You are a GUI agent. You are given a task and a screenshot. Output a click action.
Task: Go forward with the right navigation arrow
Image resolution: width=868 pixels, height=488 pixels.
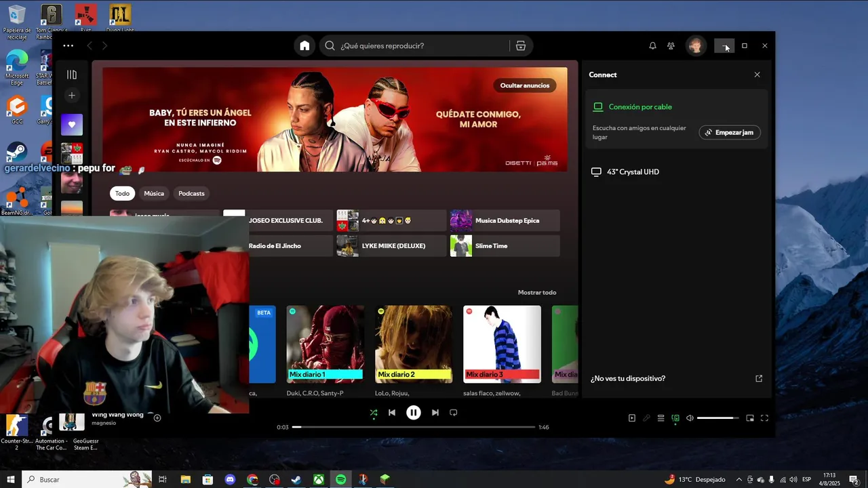point(104,45)
